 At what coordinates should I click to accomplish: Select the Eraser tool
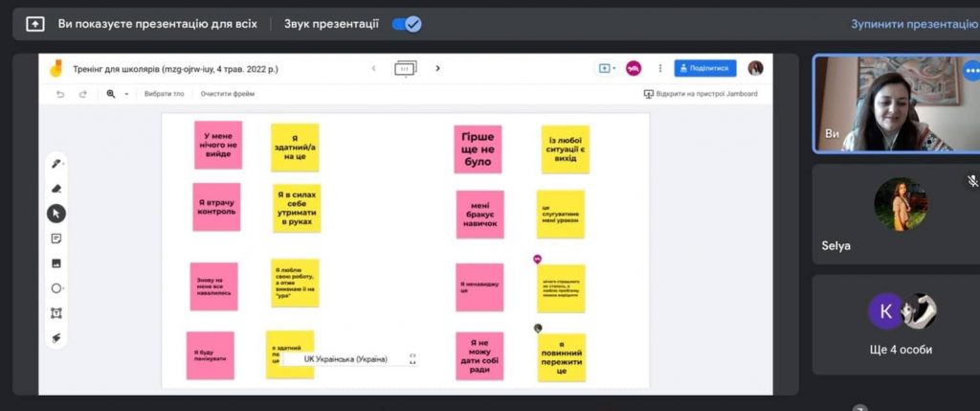coord(56,189)
